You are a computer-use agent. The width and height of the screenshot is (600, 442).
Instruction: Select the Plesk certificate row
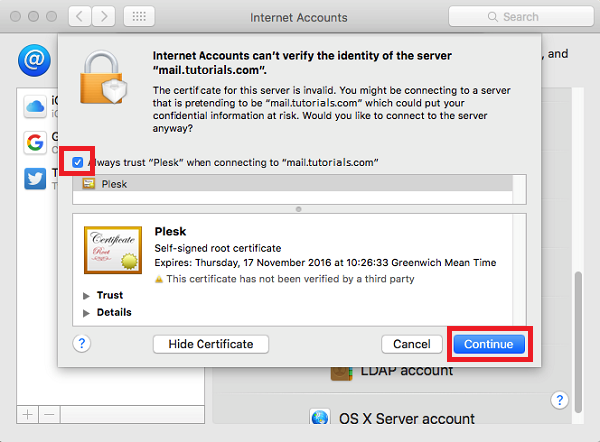[292, 184]
